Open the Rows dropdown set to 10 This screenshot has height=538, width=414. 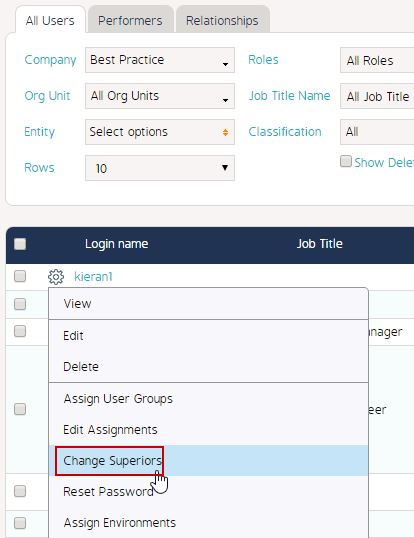coord(160,168)
